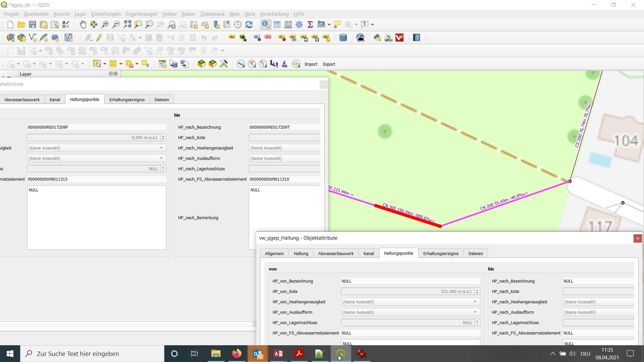This screenshot has height=362, width=644.
Task: Expand the HP_von_Auslaufform dropdown
Action: pyautogui.click(x=475, y=312)
